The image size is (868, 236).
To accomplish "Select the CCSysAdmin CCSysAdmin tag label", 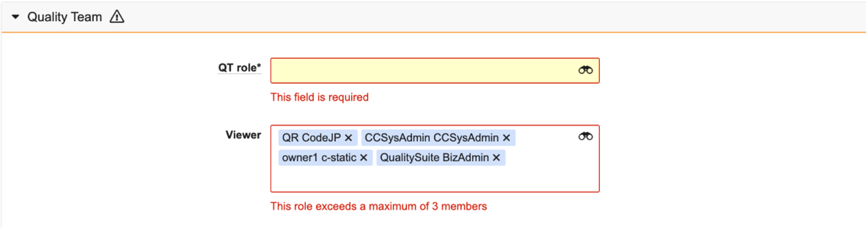I will pyautogui.click(x=432, y=138).
